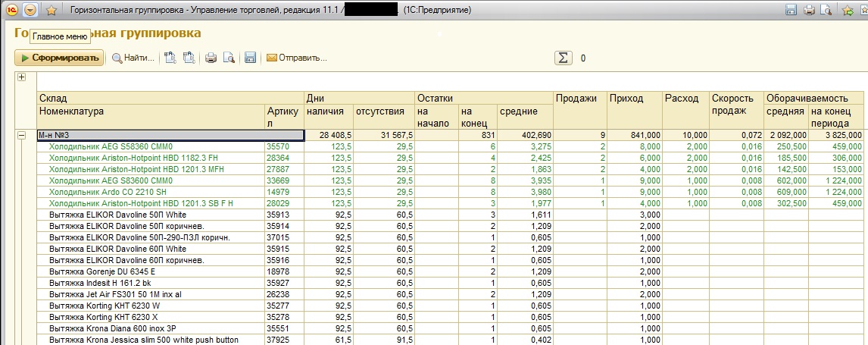868x345 pixels.
Task: Expand all groups toolbar icon
Action: 170,58
